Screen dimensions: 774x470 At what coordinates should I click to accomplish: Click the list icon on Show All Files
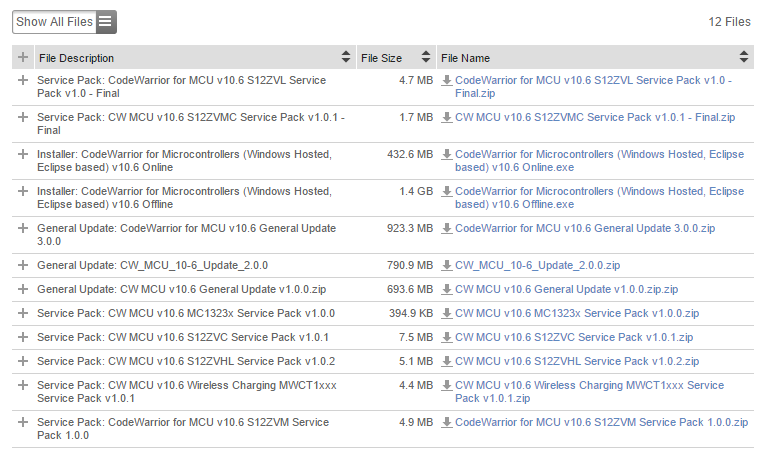pyautogui.click(x=106, y=22)
